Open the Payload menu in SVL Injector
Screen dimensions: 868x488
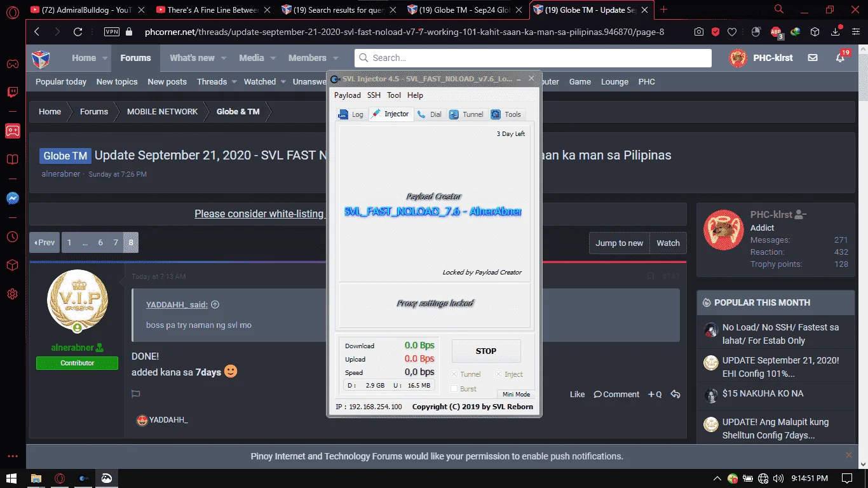click(348, 95)
